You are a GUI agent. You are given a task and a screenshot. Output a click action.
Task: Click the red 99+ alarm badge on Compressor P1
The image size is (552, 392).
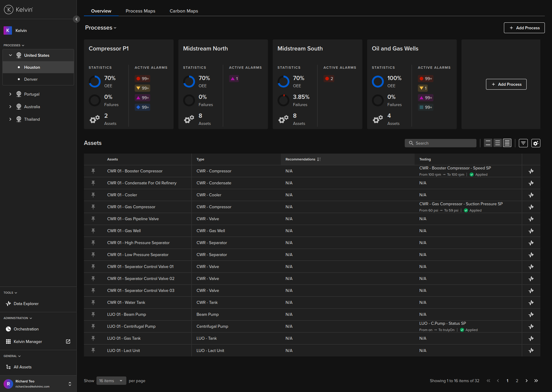pyautogui.click(x=142, y=79)
